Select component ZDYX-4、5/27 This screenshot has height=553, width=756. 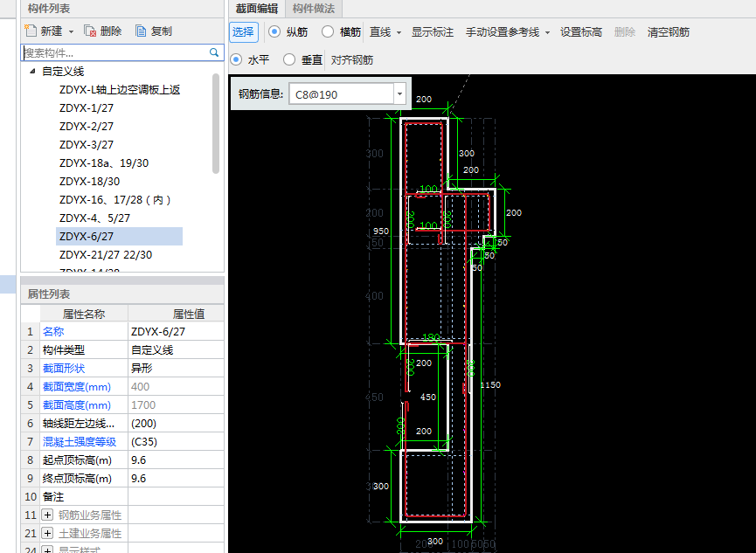(94, 218)
